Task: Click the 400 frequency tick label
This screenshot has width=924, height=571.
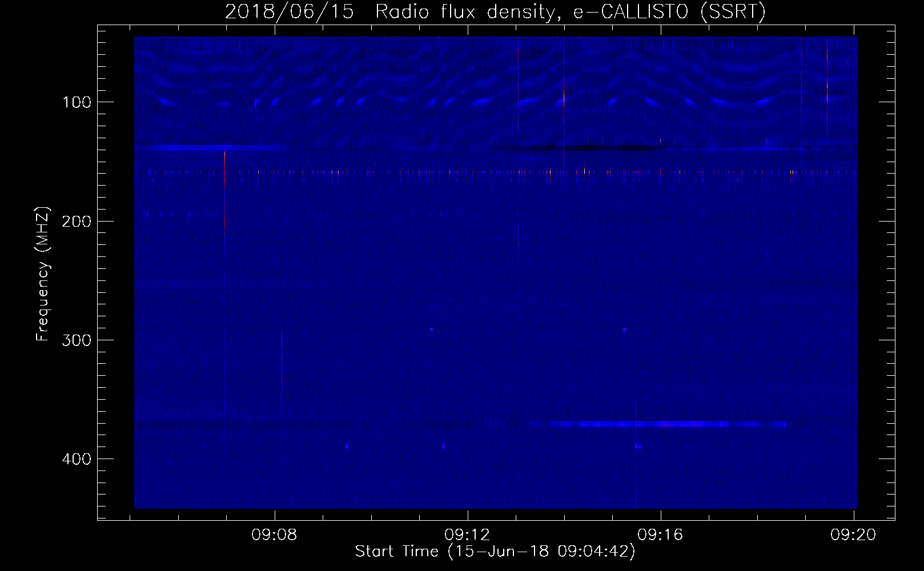Action: 77,459
